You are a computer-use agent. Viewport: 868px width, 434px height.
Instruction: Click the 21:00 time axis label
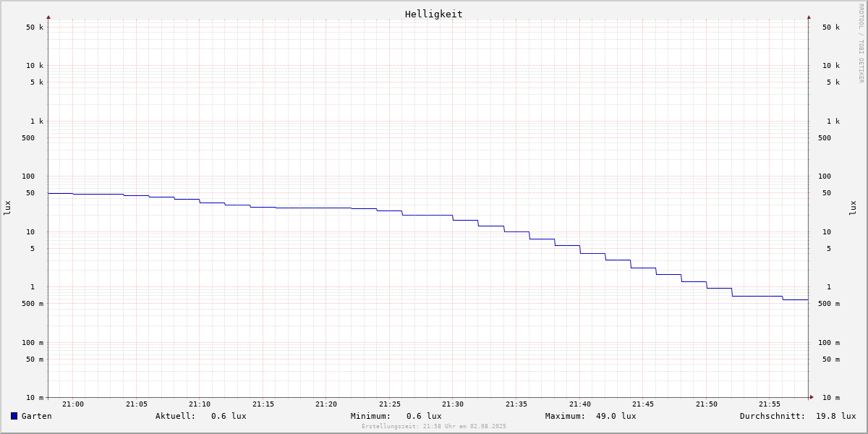[73, 404]
